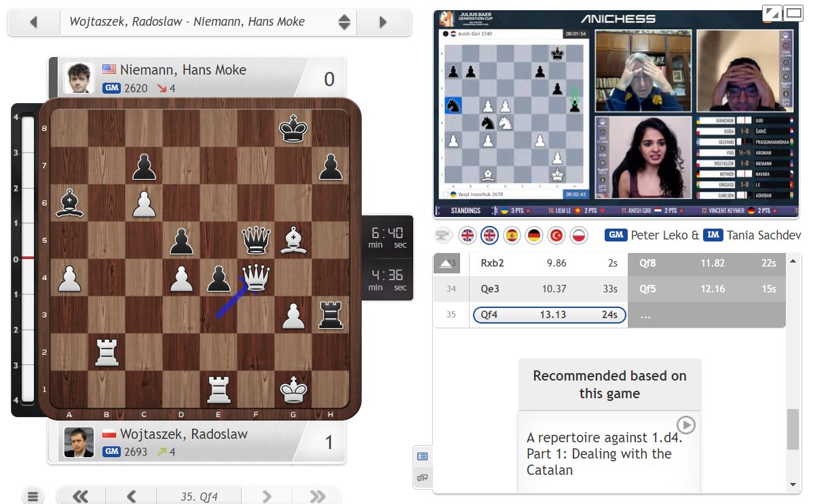The image size is (813, 504).
Task: Click Hans Niemann's player photo
Action: [79, 78]
